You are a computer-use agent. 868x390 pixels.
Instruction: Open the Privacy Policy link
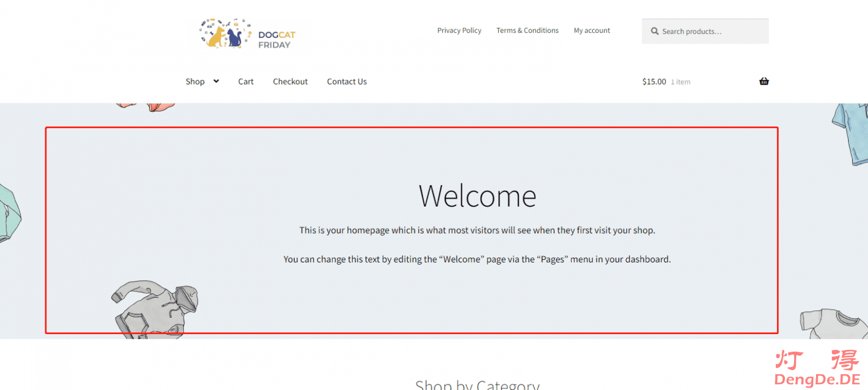coord(459,30)
